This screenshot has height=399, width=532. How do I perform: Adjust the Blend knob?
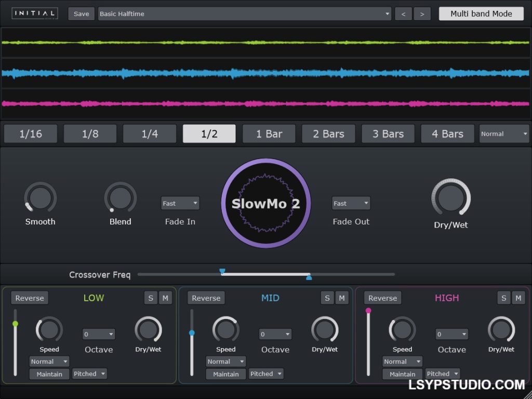click(121, 197)
